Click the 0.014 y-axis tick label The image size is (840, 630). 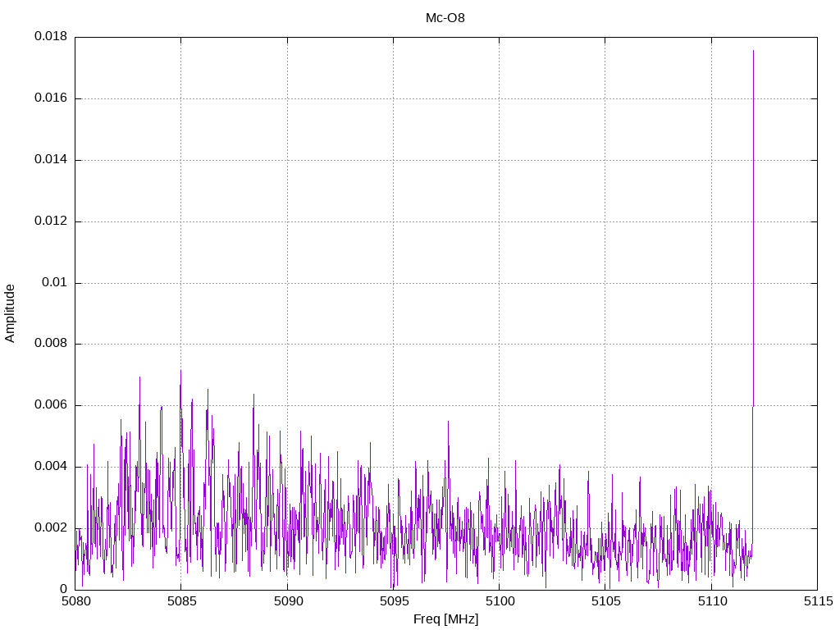pos(50,160)
